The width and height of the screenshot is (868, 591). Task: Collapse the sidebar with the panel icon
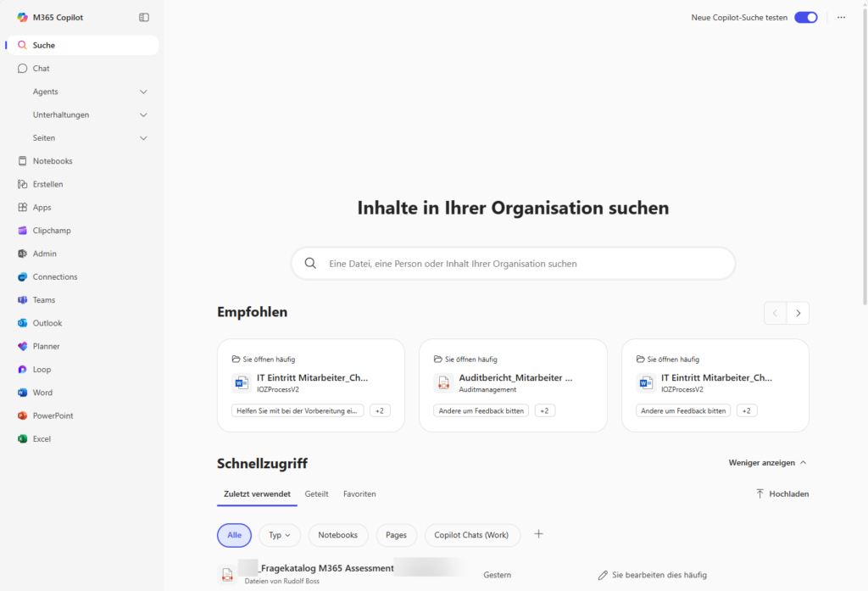pos(144,17)
